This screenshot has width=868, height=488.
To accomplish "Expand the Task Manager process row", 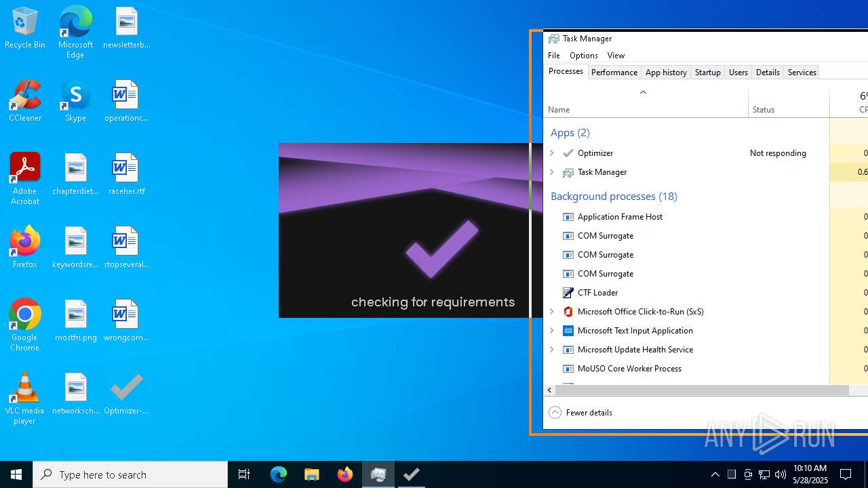I will tap(552, 172).
